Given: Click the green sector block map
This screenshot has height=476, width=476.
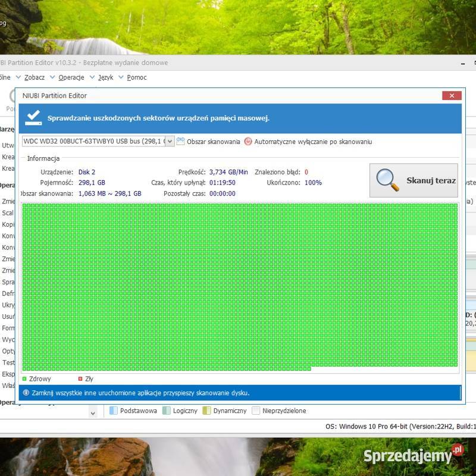Looking at the screenshot, I should (240, 287).
